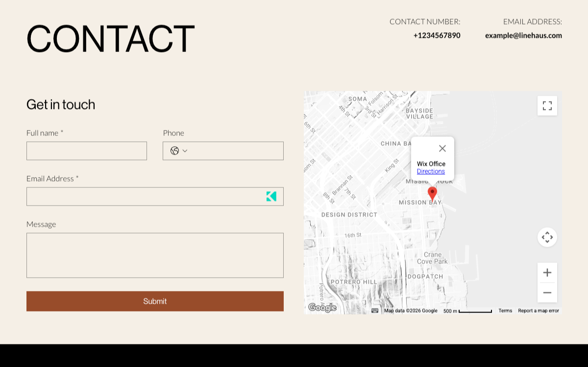The image size is (588, 367).
Task: Submit the contact form
Action: point(155,301)
